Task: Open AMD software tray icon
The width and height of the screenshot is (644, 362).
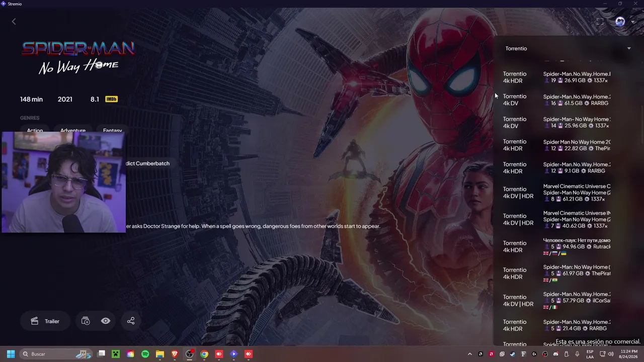Action: pyautogui.click(x=492, y=354)
